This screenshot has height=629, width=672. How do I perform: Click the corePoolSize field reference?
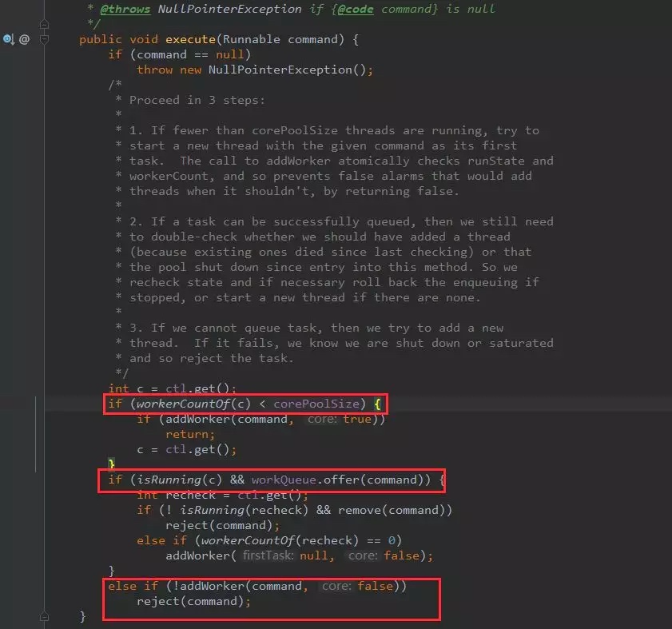316,404
